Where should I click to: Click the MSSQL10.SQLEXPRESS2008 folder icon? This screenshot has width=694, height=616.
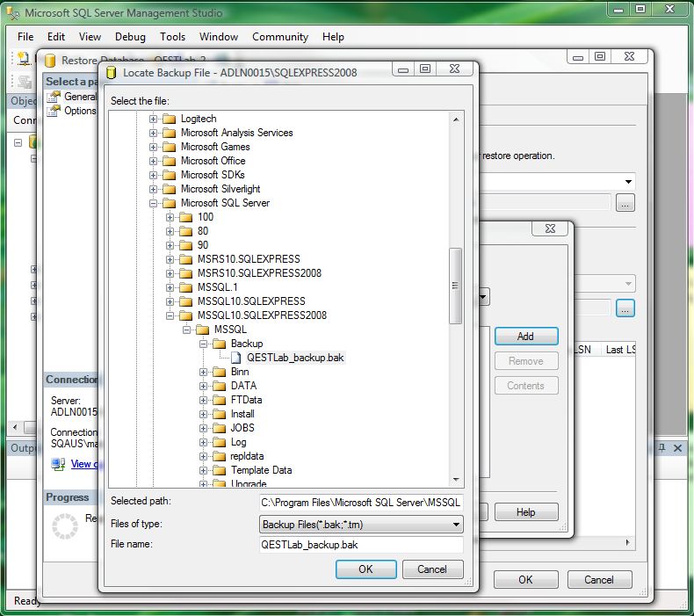186,315
